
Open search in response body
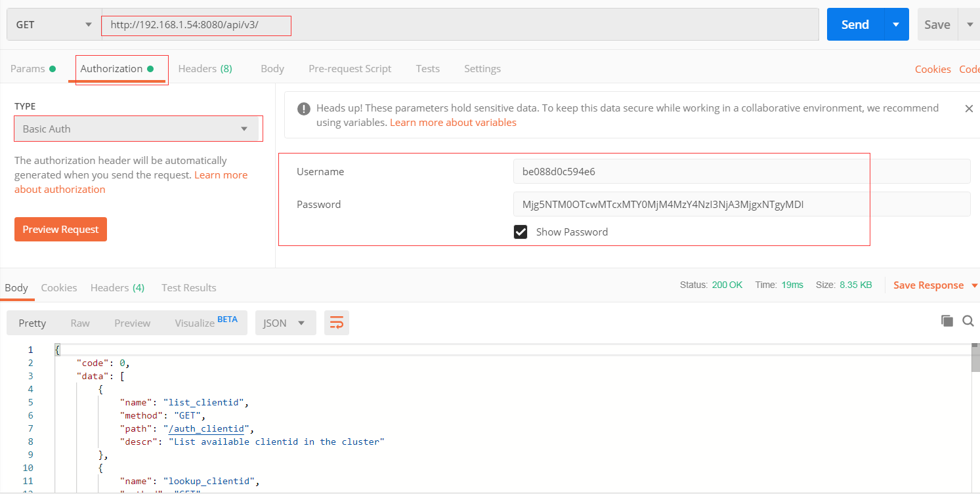point(968,321)
